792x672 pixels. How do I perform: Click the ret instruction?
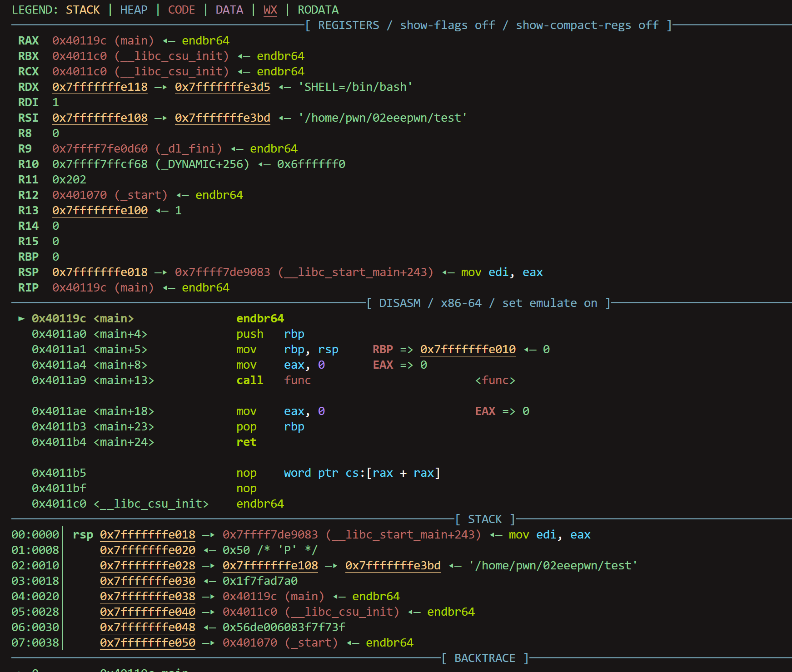coord(246,442)
